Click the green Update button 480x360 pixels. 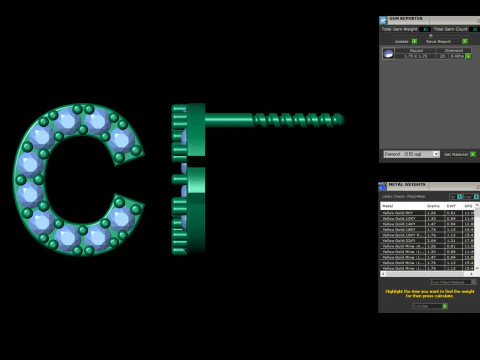[414, 41]
